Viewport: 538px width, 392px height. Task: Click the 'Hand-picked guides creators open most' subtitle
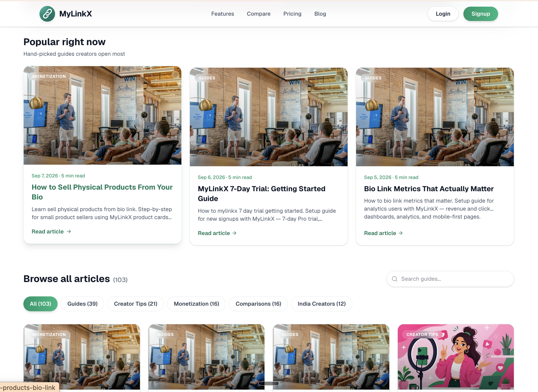[74, 54]
